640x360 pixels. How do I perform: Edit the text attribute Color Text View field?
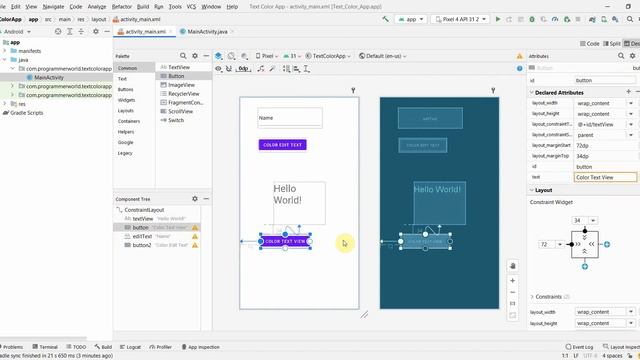(605, 177)
